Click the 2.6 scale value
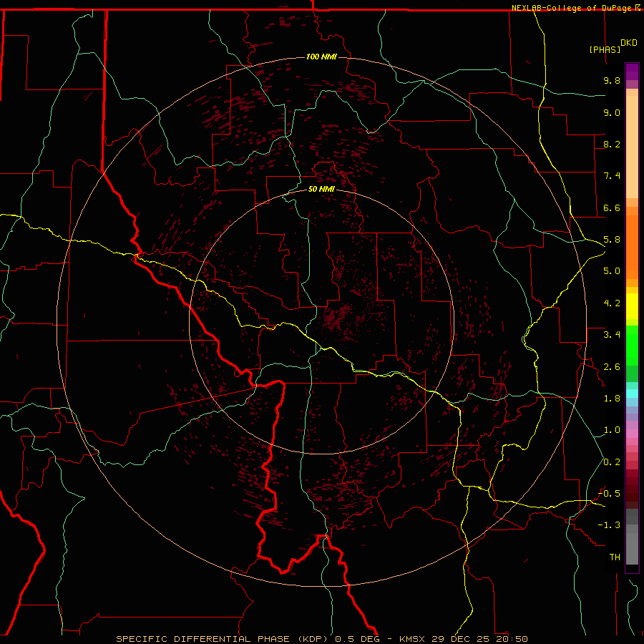This screenshot has height=644, width=644. [612, 367]
